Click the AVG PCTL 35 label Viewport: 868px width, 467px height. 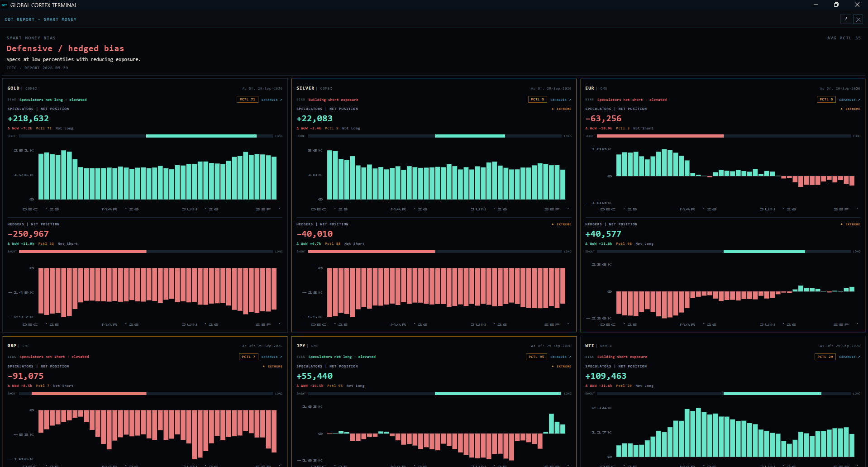(844, 38)
